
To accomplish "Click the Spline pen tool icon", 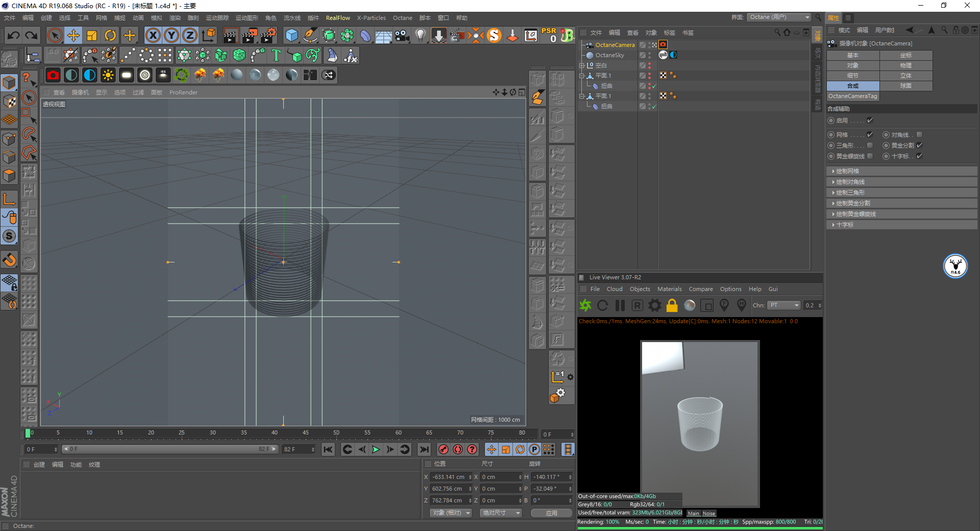I will (310, 36).
